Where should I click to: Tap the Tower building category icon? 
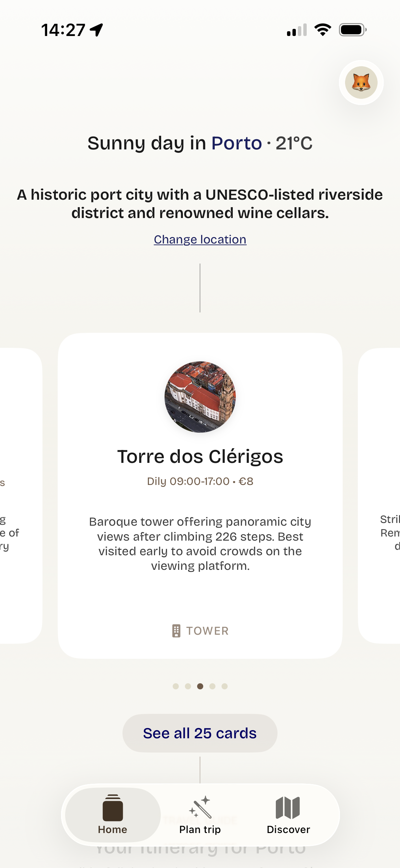coord(176,631)
